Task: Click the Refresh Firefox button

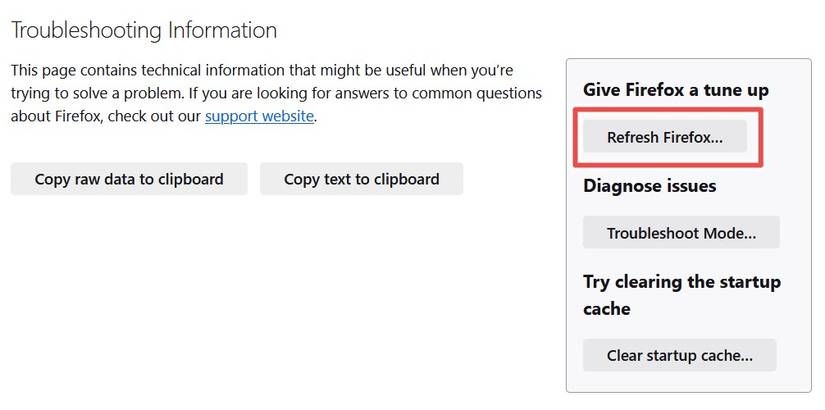Action: tap(664, 137)
